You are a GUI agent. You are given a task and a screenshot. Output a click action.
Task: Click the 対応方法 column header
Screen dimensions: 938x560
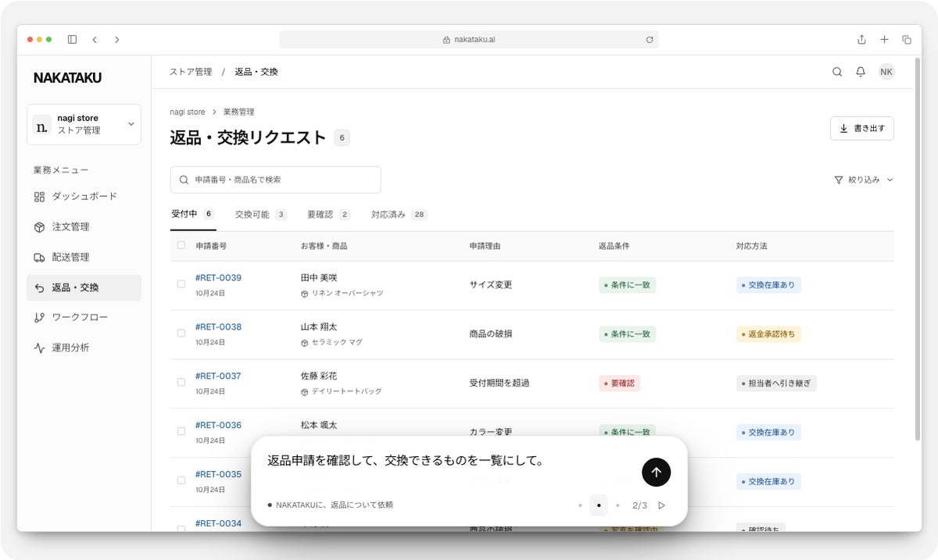(752, 246)
